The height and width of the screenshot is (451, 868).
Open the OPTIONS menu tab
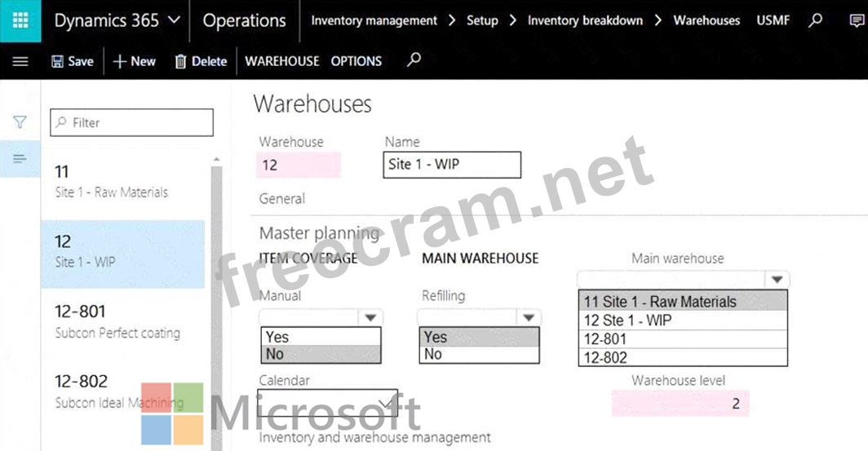click(x=356, y=61)
